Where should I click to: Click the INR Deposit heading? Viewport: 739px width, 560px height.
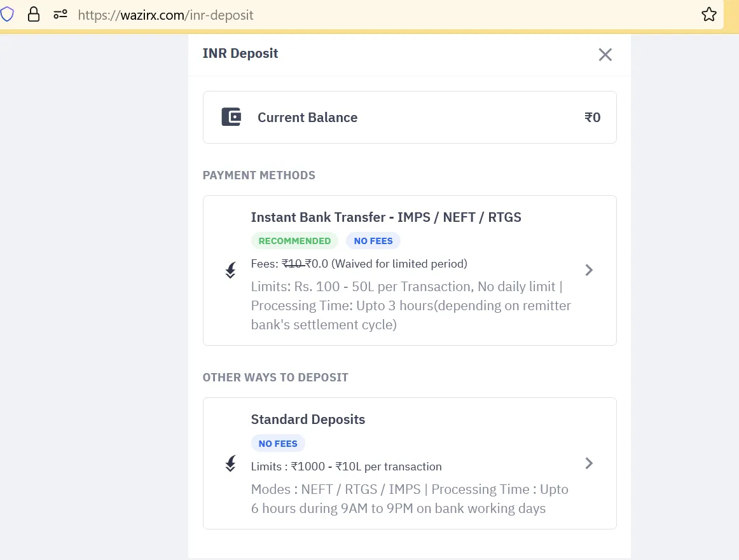pyautogui.click(x=240, y=53)
